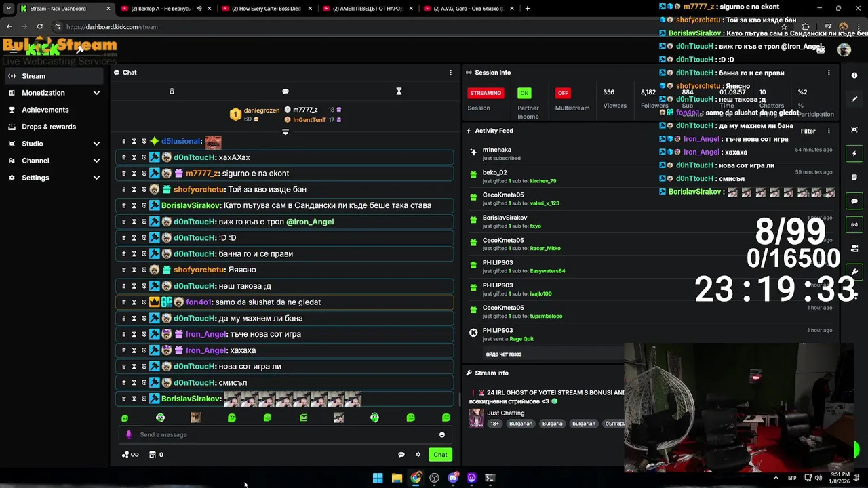Open Racer_Mitko gifted sub recipient link
The image size is (868, 488).
click(545, 248)
